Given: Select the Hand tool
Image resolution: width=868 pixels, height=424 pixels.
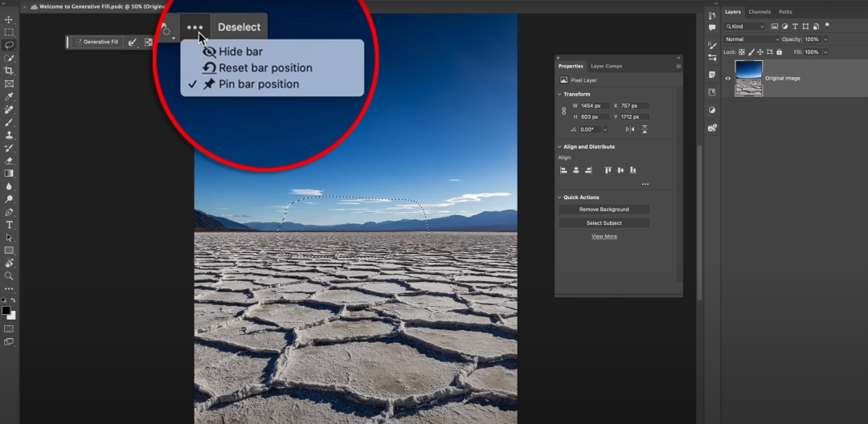Looking at the screenshot, I should pyautogui.click(x=9, y=263).
